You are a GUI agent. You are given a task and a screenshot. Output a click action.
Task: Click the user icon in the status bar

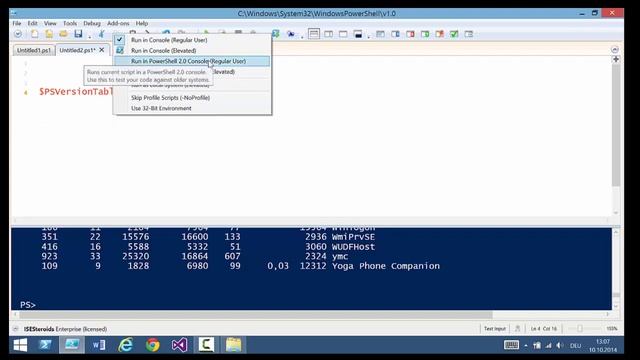coord(518,329)
